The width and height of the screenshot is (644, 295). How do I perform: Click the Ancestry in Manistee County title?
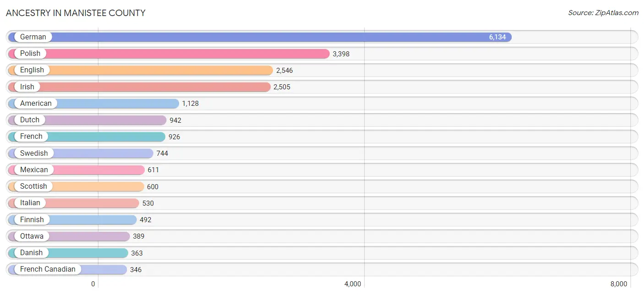76,13
